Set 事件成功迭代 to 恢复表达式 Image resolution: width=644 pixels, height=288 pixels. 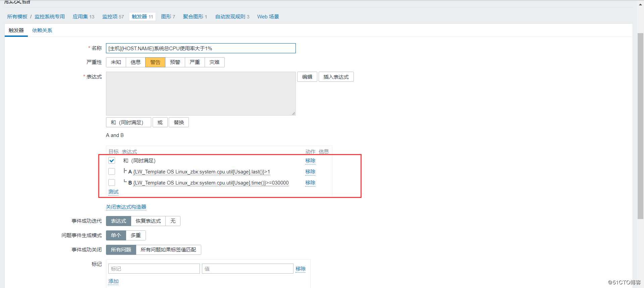pos(148,221)
